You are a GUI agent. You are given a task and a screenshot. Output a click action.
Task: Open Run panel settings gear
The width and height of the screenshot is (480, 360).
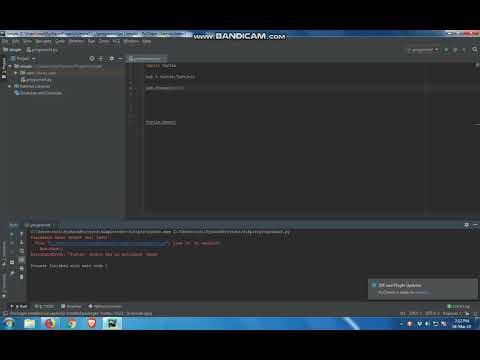click(467, 225)
